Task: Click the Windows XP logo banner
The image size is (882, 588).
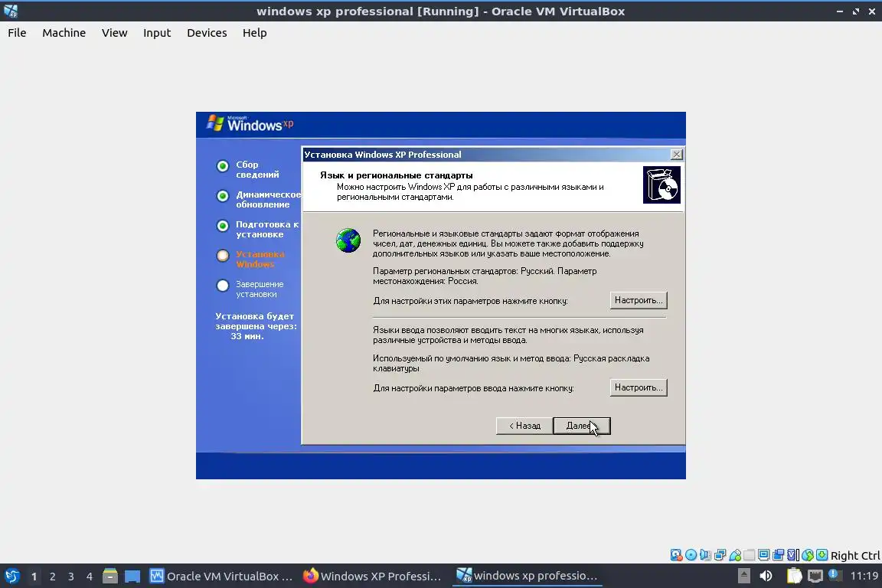Action: 250,124
